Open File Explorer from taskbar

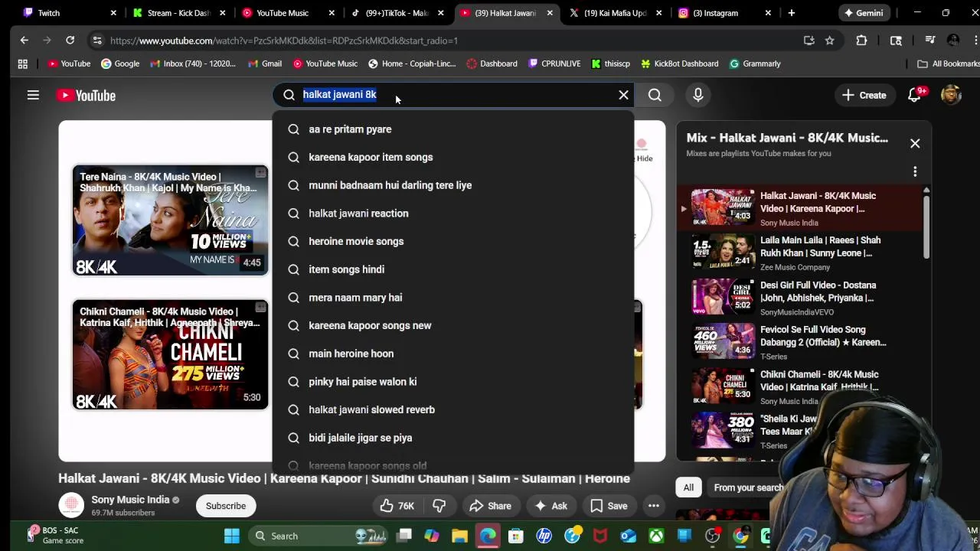(x=459, y=536)
